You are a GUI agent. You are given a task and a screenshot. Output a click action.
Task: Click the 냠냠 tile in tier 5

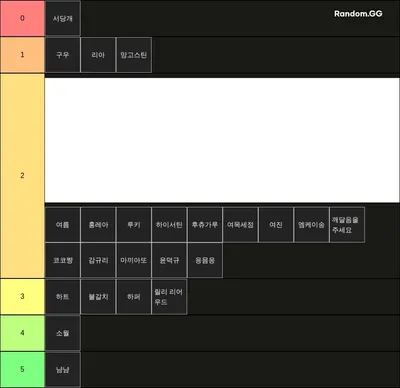click(63, 369)
